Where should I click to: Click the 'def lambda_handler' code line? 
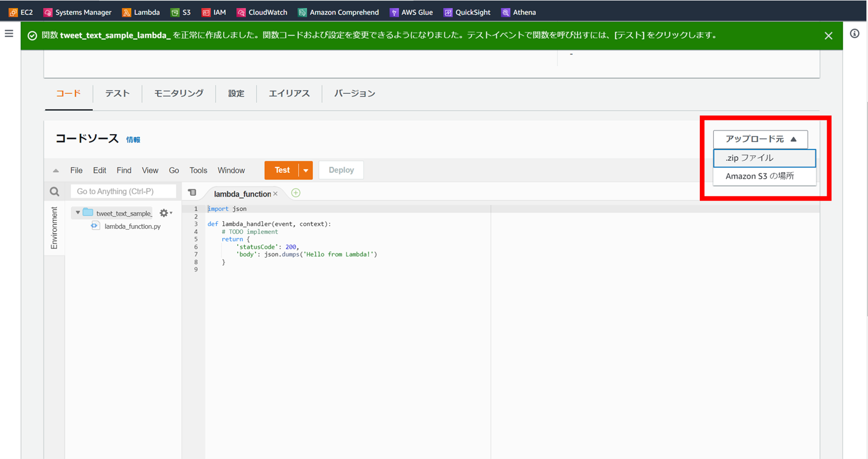[269, 224]
